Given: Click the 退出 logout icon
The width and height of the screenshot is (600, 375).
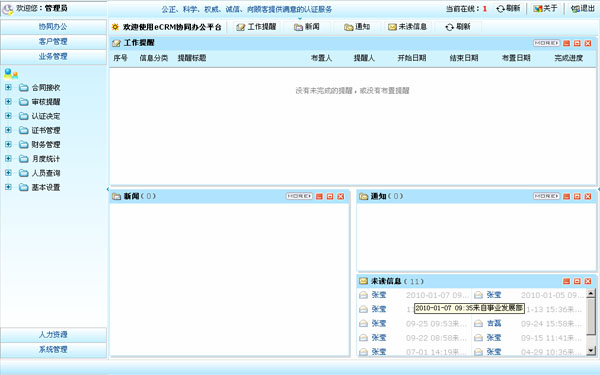Looking at the screenshot, I should [575, 9].
